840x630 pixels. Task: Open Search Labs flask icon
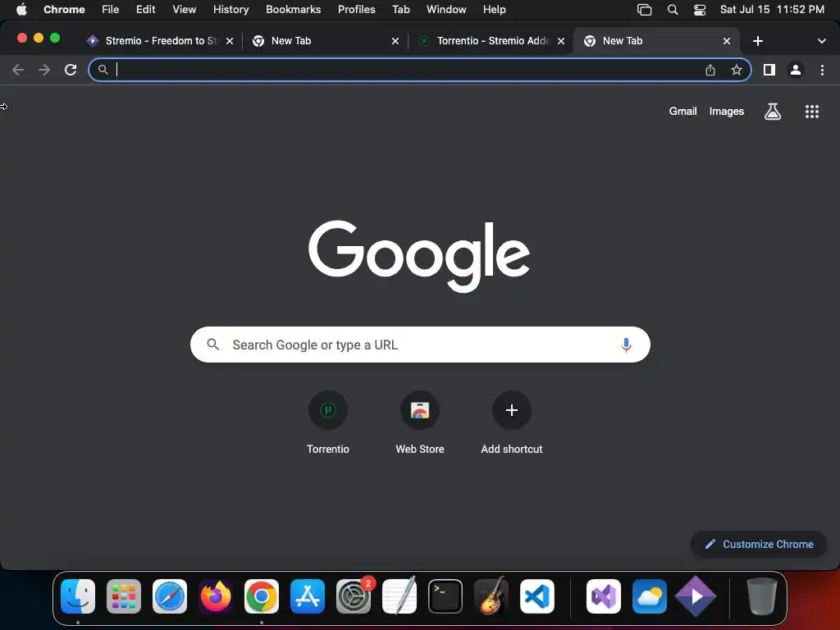(x=773, y=112)
